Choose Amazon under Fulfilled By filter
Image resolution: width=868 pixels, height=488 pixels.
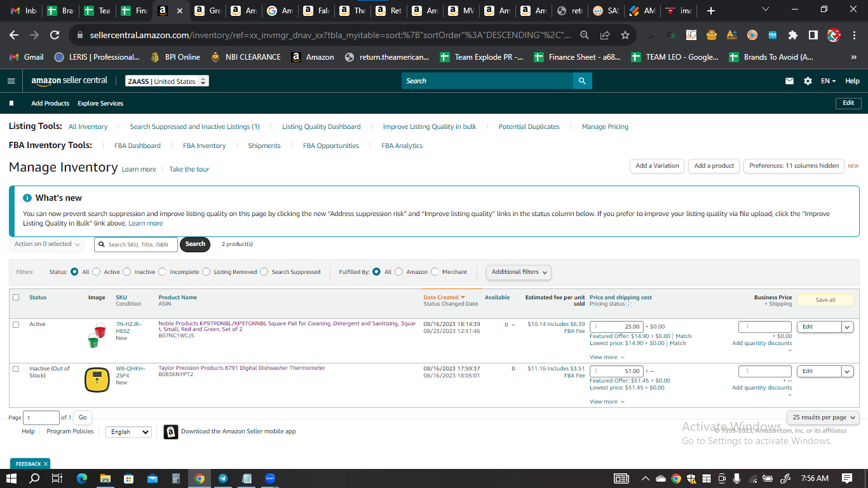(398, 272)
